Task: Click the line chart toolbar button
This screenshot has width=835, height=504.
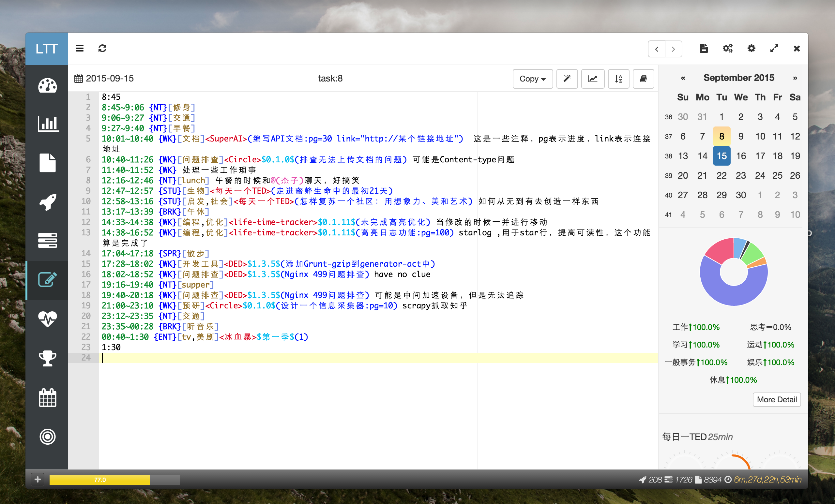Action: click(592, 79)
